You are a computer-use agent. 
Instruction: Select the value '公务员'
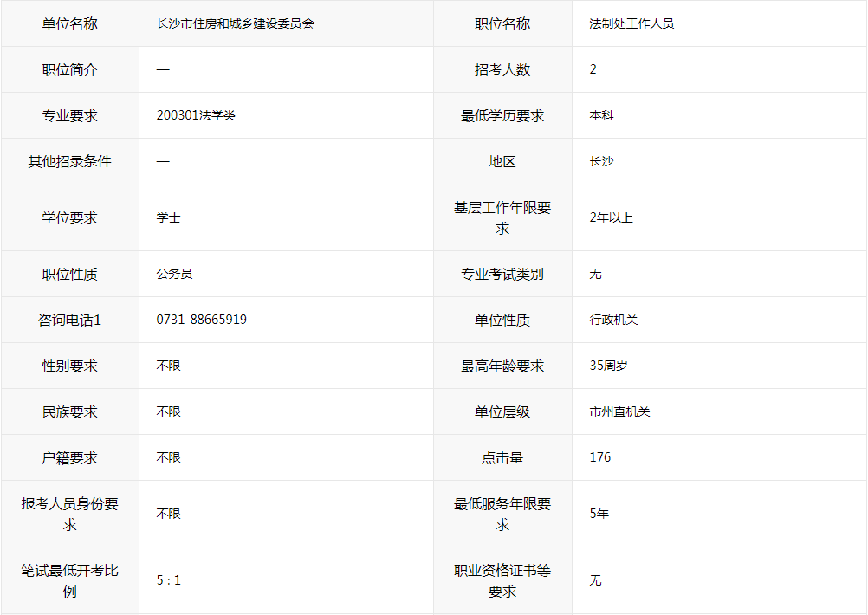click(x=174, y=274)
